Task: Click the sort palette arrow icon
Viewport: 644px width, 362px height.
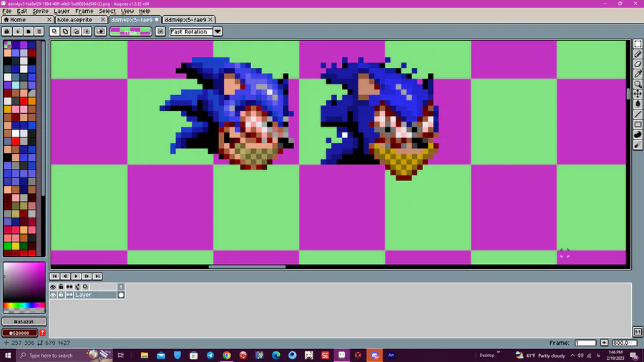Action: (x=18, y=31)
